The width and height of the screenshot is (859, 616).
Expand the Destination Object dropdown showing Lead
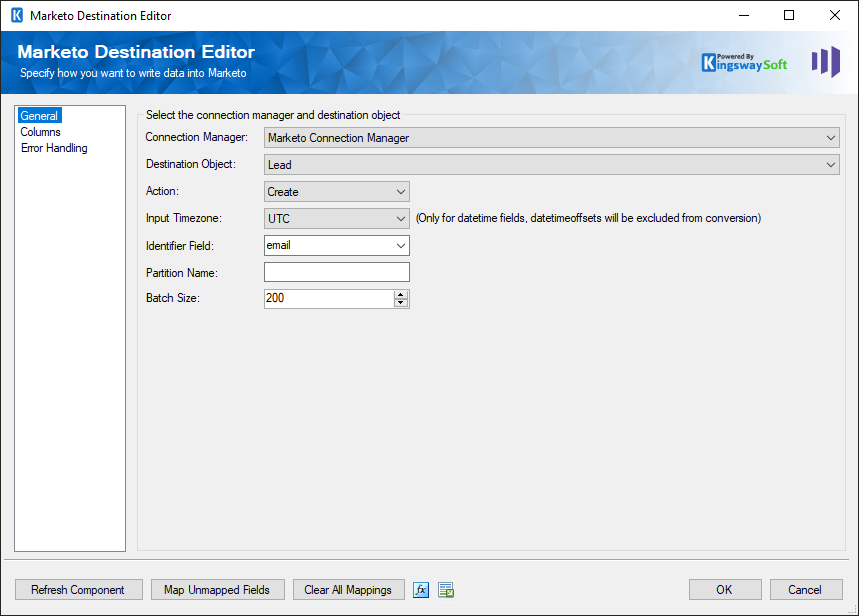pyautogui.click(x=551, y=164)
